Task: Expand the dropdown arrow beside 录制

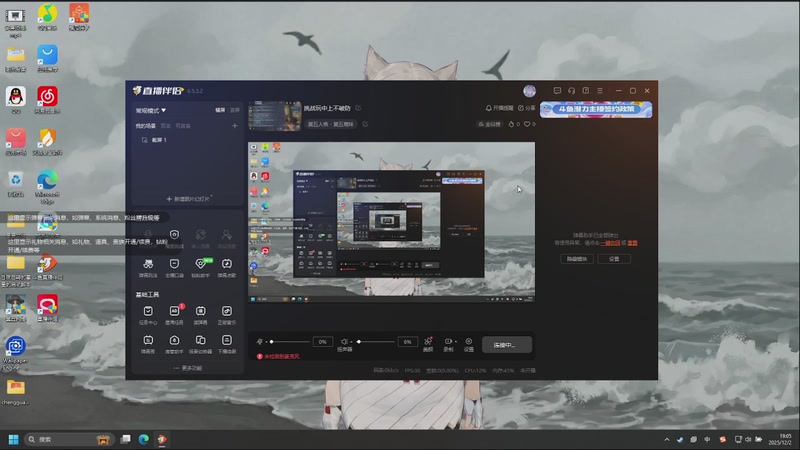Action: point(455,342)
